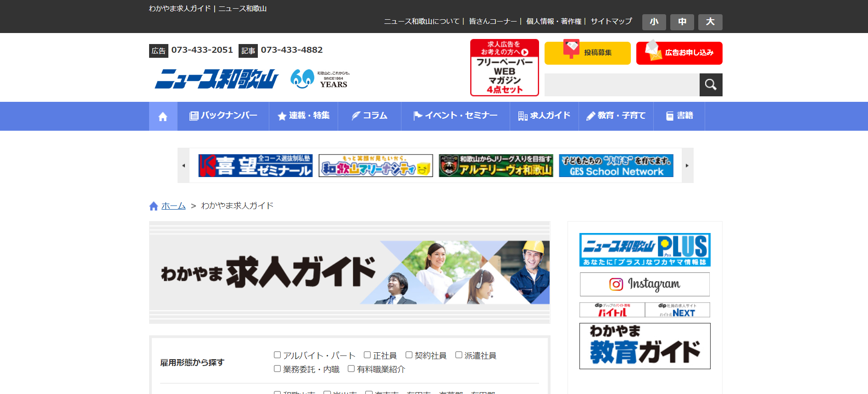Open the バックナンバー menu item

223,116
